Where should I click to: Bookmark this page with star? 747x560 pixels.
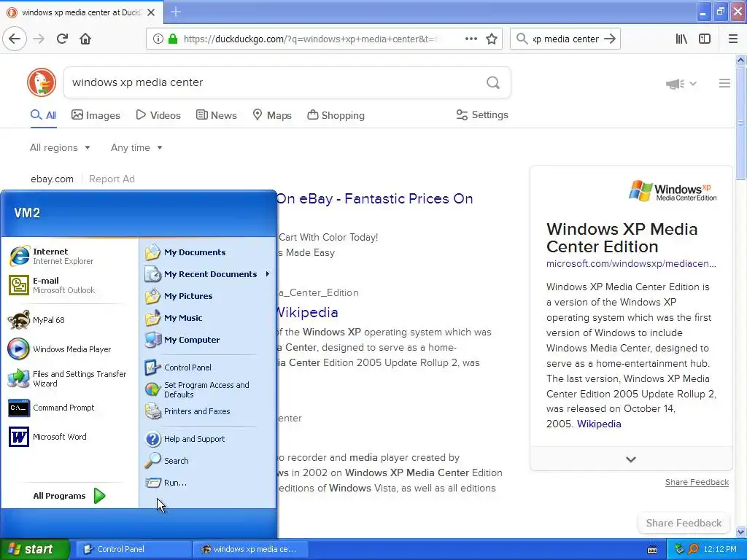pos(492,39)
